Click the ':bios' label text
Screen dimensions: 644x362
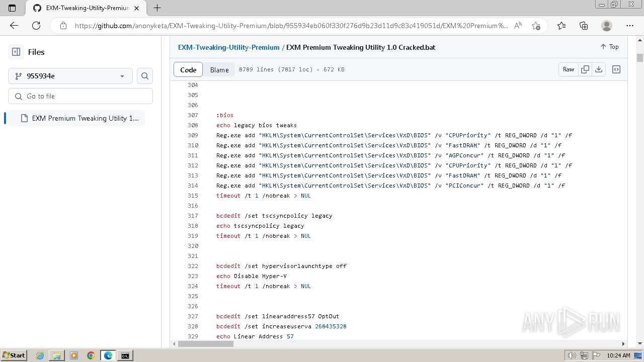[225, 115]
